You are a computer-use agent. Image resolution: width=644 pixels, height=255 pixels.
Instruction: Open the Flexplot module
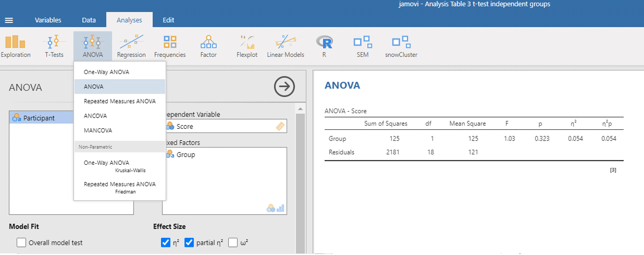click(247, 46)
